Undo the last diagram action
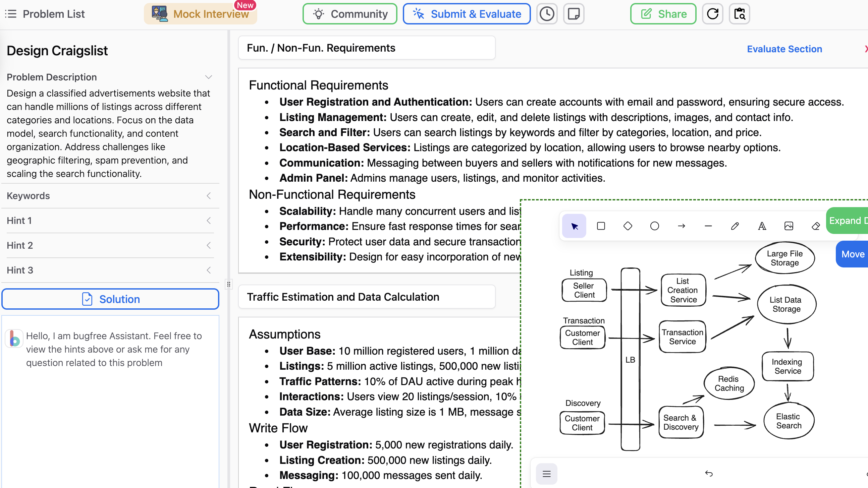868x488 pixels. (709, 474)
